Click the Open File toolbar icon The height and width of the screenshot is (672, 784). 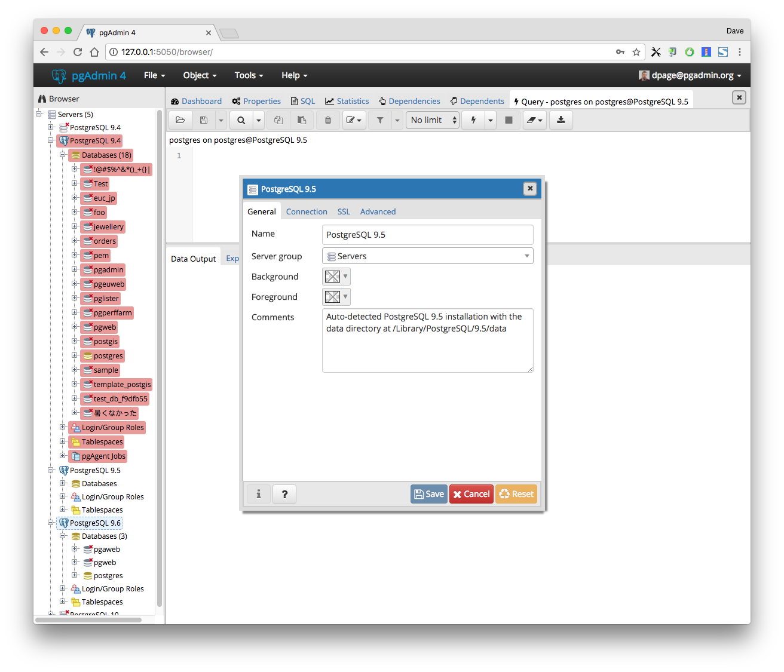pyautogui.click(x=180, y=120)
